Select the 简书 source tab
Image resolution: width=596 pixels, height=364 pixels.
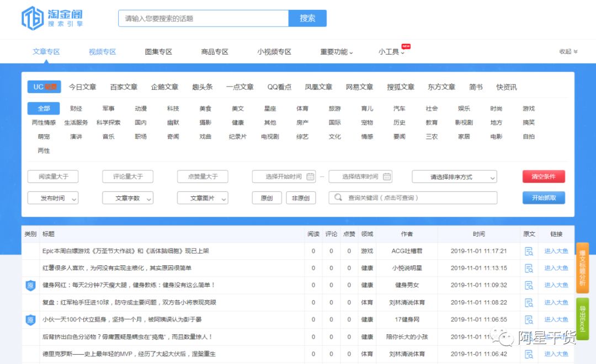[476, 87]
